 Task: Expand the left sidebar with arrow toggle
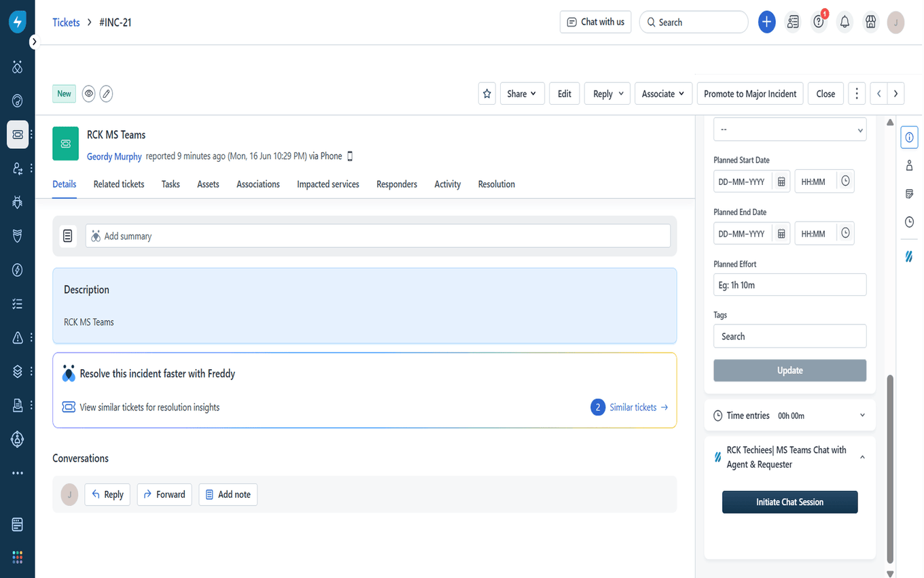pos(34,41)
